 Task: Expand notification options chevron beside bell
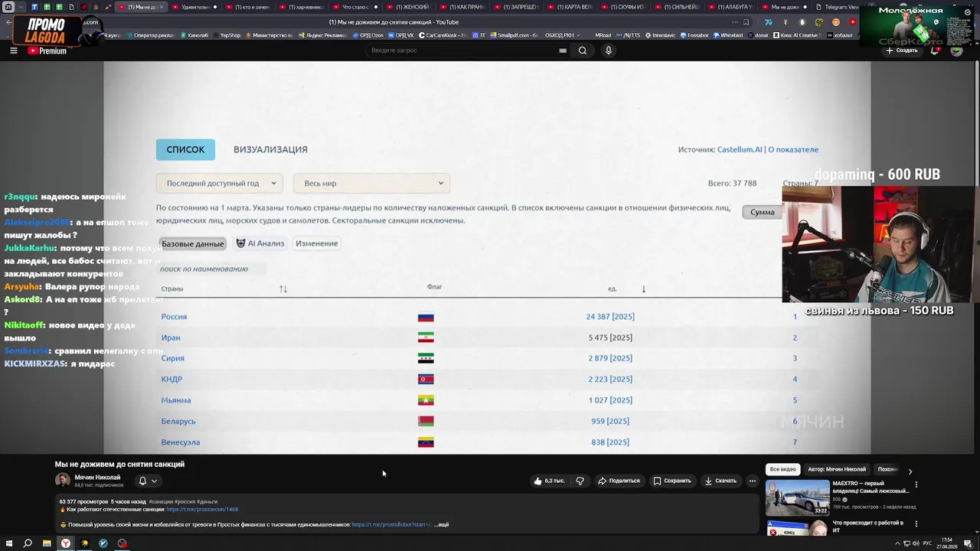pos(154,481)
